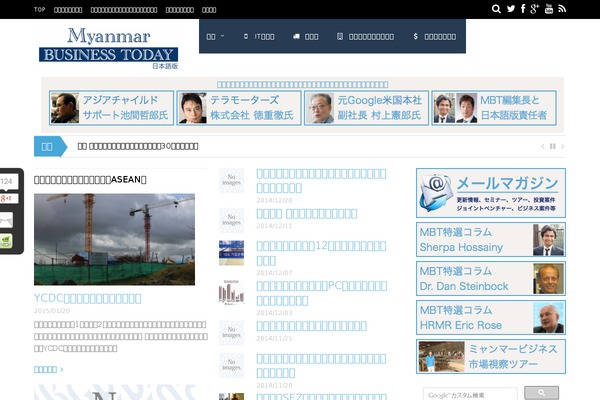Click blue text link above interview banners
The image size is (600, 400).
click(x=302, y=84)
